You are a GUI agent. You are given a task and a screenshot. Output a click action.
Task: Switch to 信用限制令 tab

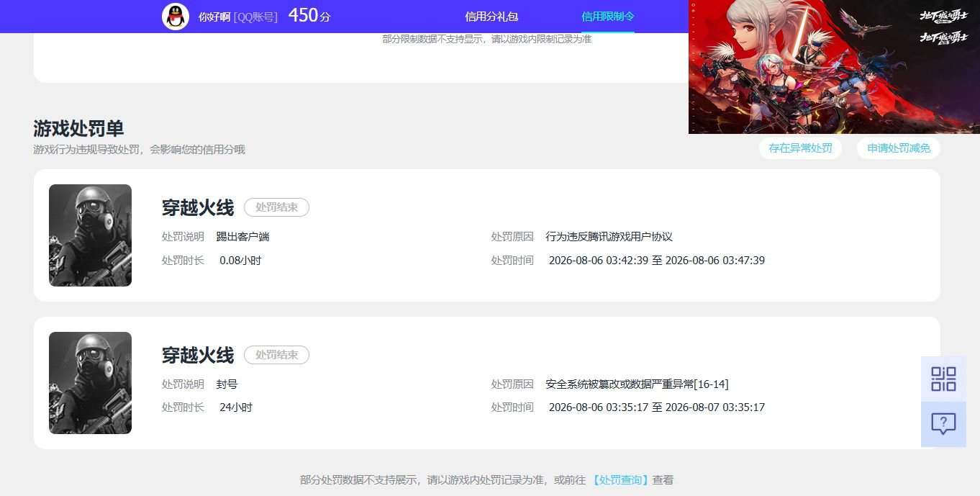point(608,17)
